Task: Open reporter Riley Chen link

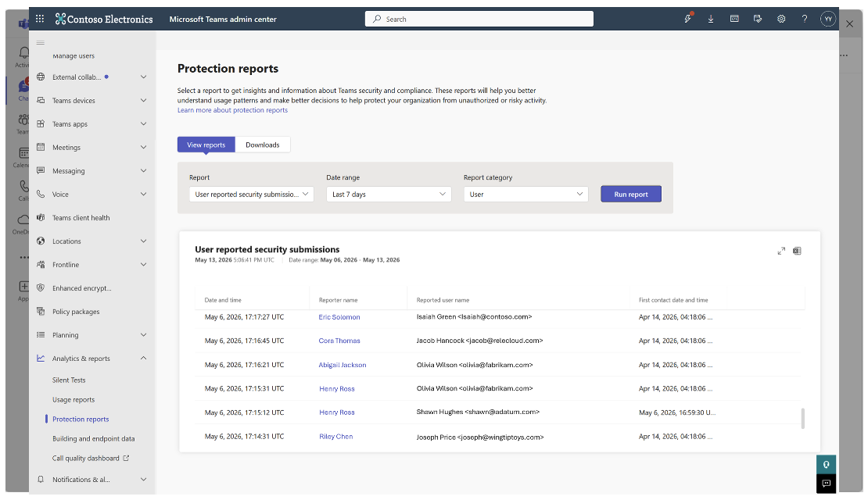Action: (336, 437)
